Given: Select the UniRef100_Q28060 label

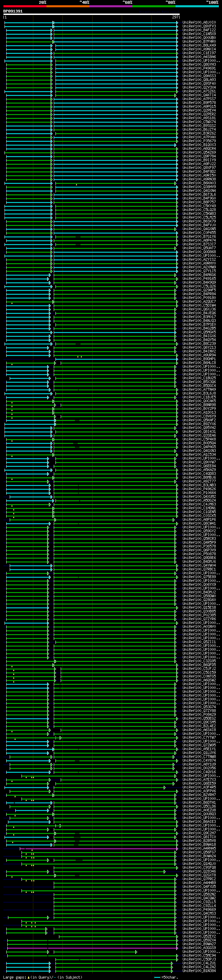Looking at the screenshot, I should pyautogui.click(x=199, y=600).
